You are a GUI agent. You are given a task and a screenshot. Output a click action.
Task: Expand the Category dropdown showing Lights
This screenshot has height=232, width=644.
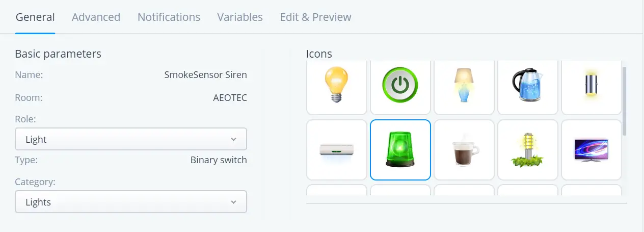pyautogui.click(x=131, y=202)
